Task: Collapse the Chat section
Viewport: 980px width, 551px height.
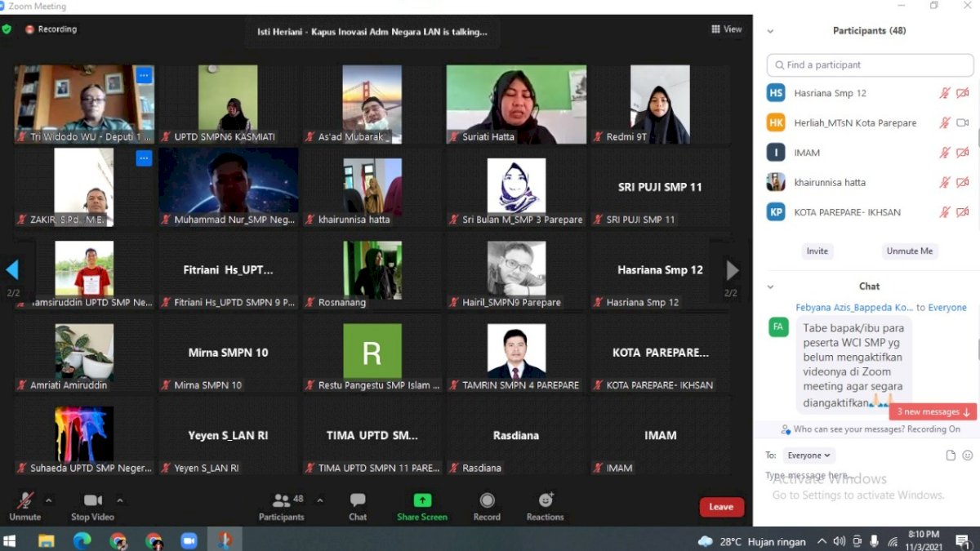Action: pyautogui.click(x=771, y=286)
